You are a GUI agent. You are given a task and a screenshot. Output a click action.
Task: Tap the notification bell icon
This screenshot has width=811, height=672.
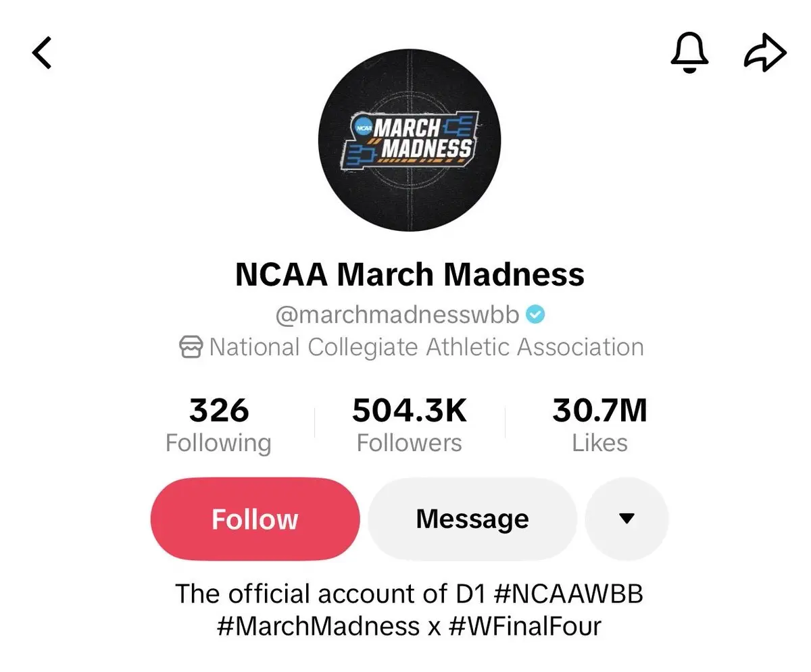coord(689,53)
